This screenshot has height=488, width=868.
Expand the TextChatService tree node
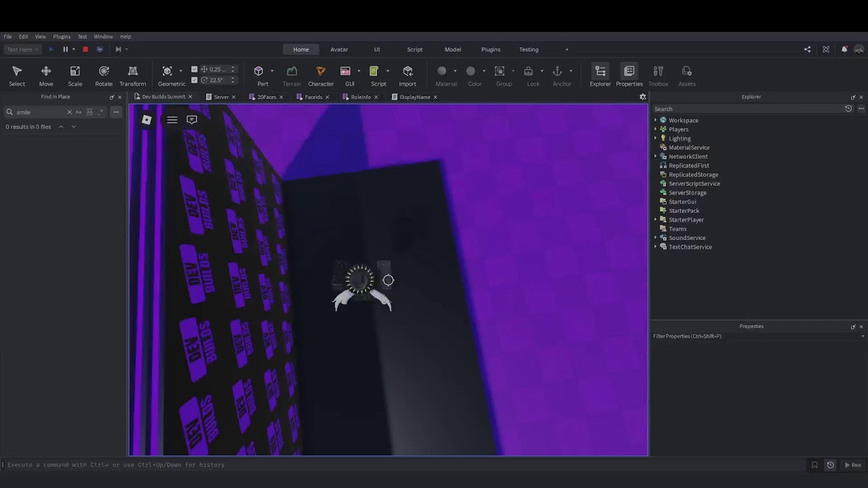click(x=656, y=247)
